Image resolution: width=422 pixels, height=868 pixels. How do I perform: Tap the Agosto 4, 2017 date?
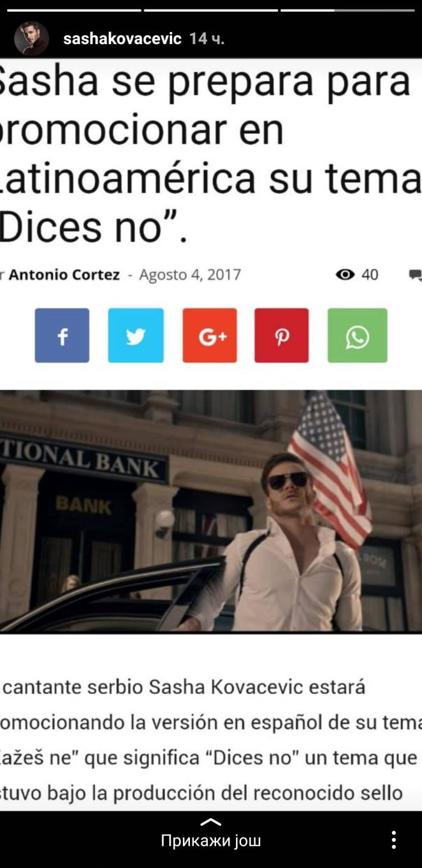(x=190, y=275)
